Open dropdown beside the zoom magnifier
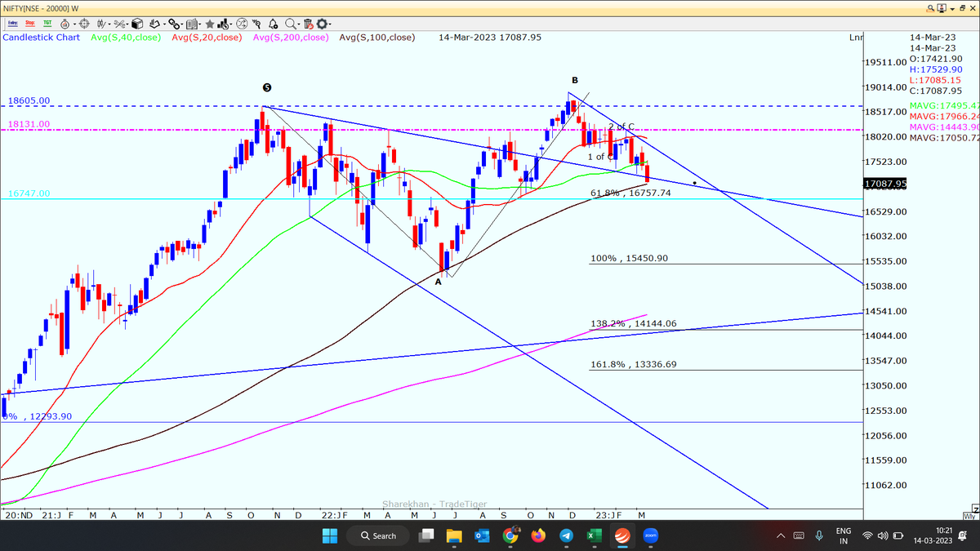 [x=299, y=24]
